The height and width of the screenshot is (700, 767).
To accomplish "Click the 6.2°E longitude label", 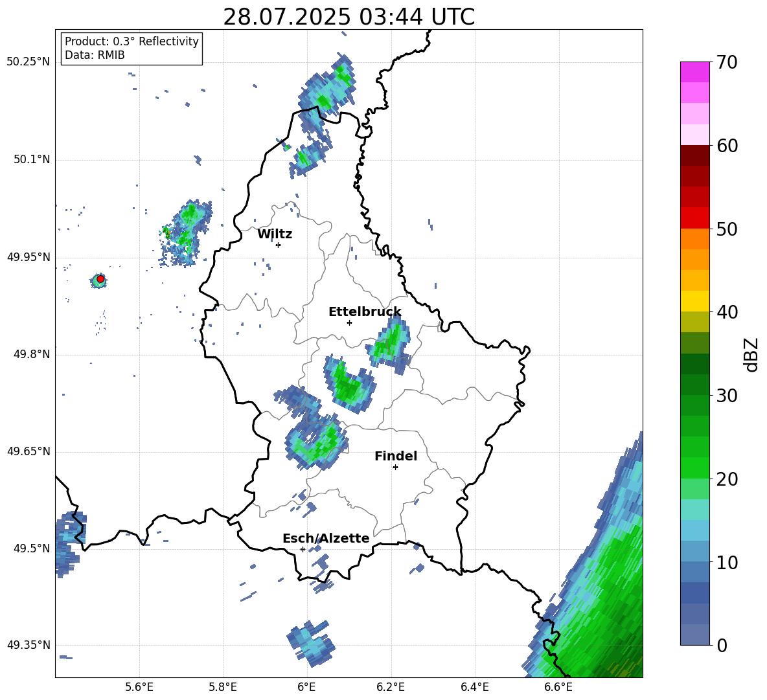I will point(391,687).
